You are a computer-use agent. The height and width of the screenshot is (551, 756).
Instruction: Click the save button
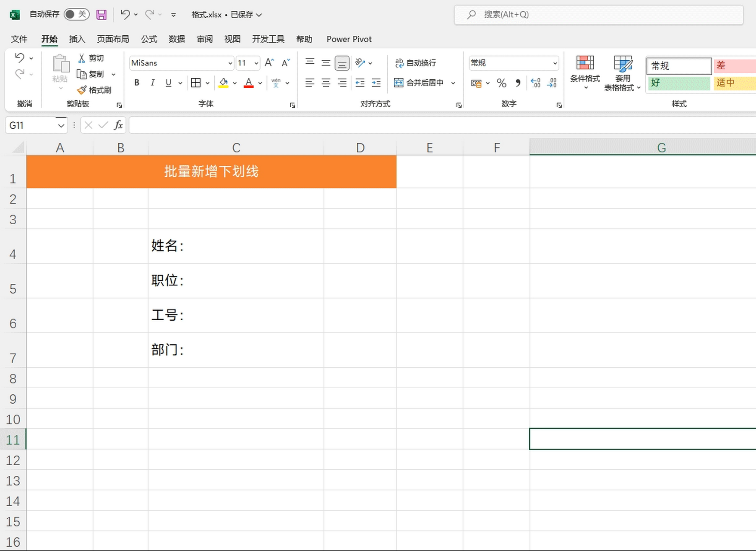point(102,14)
